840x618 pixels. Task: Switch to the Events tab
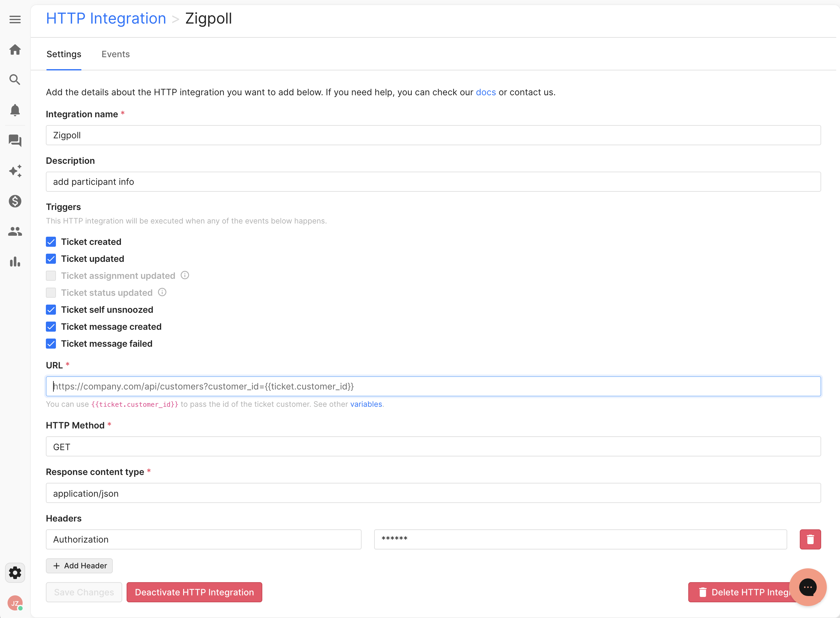coord(116,54)
